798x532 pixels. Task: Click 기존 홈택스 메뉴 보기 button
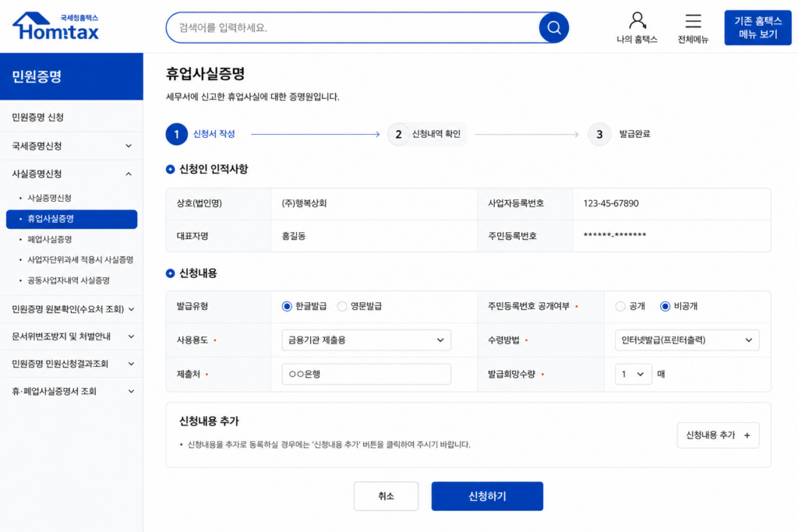pyautogui.click(x=757, y=27)
